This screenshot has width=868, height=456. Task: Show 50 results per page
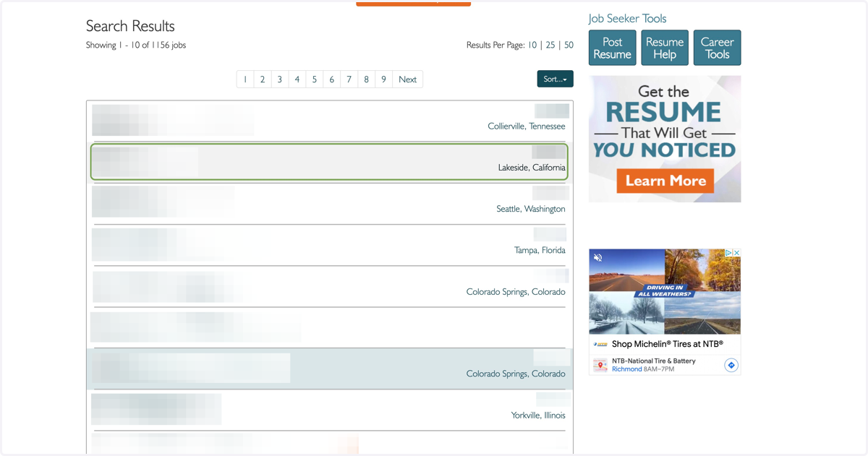(569, 45)
